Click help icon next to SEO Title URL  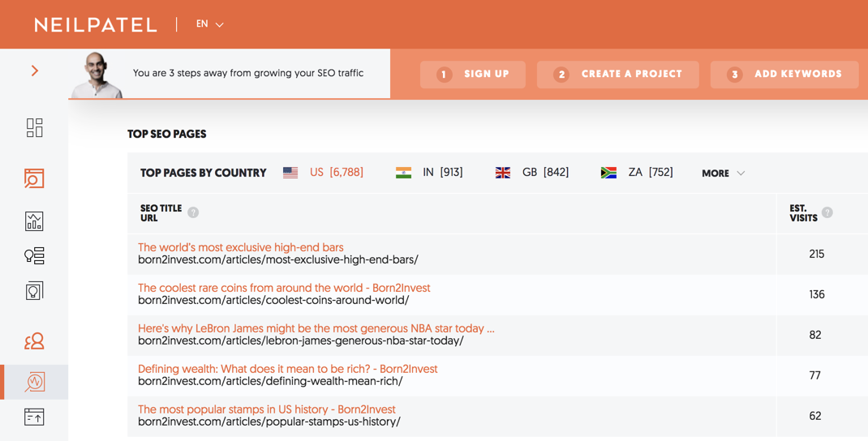click(x=192, y=212)
